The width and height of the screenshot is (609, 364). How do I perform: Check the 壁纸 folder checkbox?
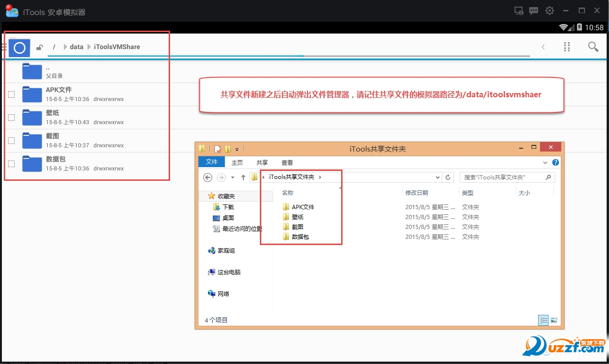(11, 118)
